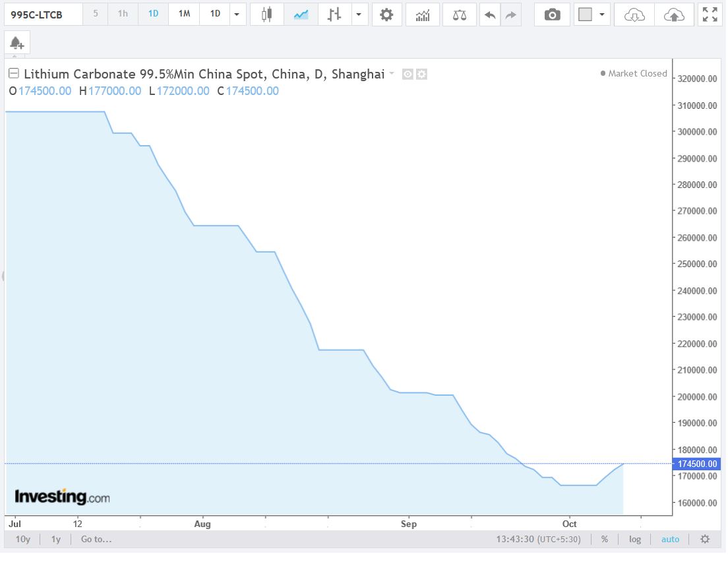Select the area chart style
Viewport: 728px width, 562px height.
[301, 14]
